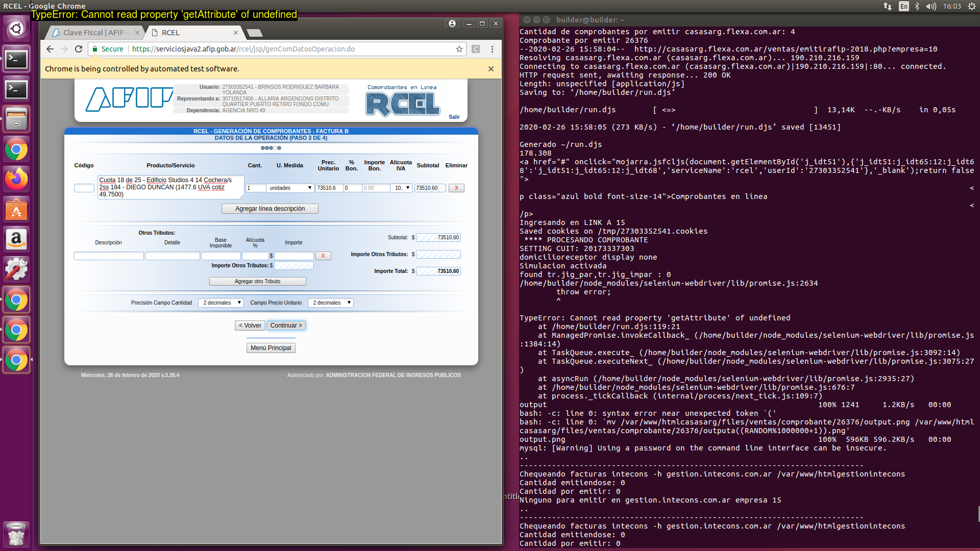Close the Clave Fiscal AFIP tab
Screen dimensions: 980x551
tap(137, 33)
